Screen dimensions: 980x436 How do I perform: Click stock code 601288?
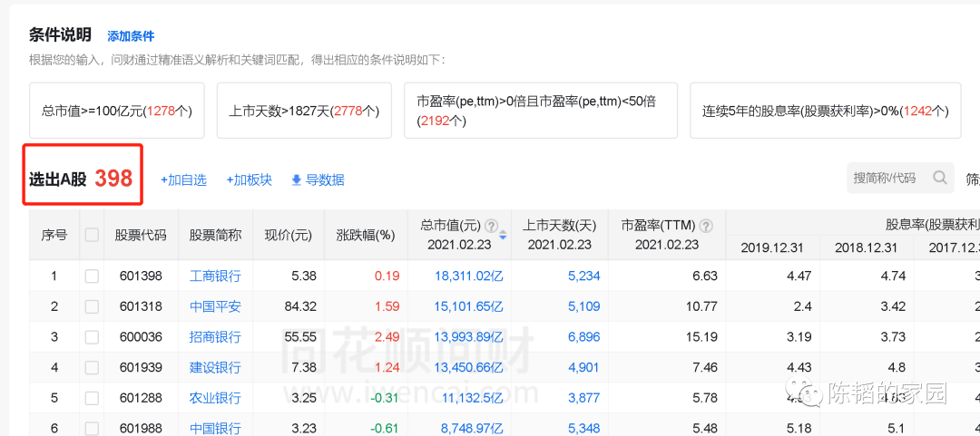point(141,398)
